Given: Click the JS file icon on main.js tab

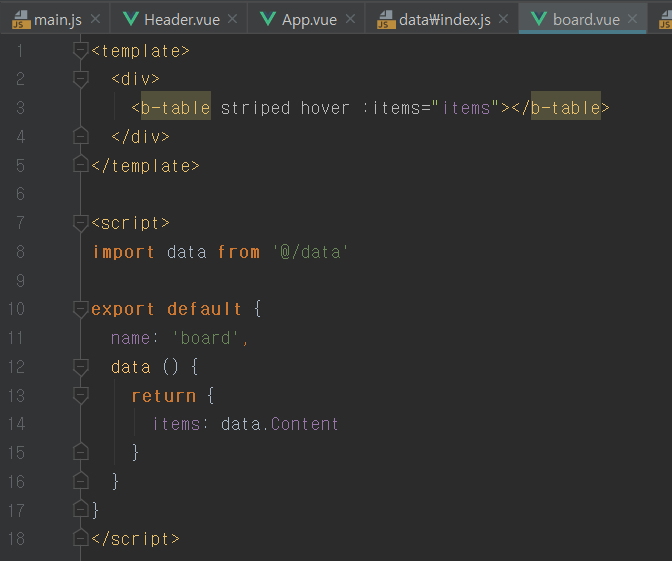Looking at the screenshot, I should [21, 19].
